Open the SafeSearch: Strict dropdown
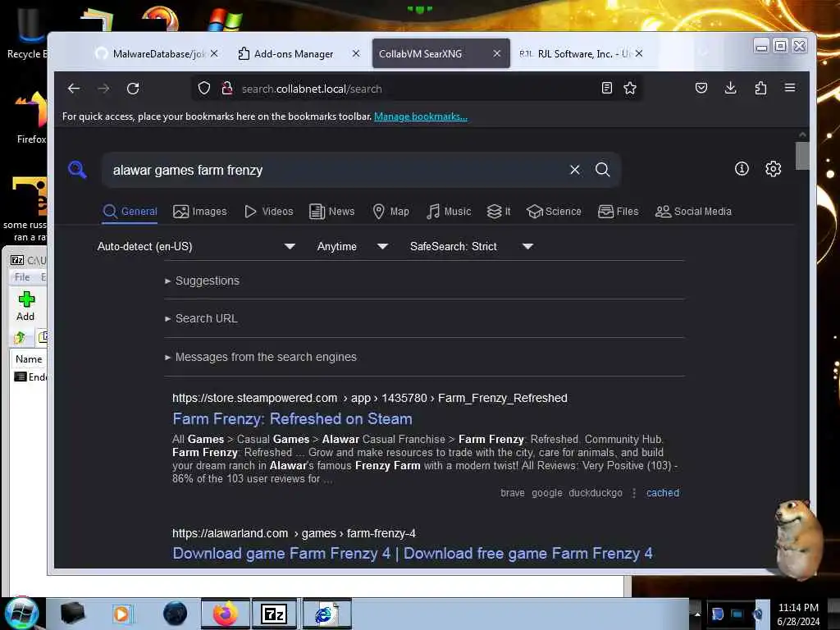The width and height of the screenshot is (840, 630). click(472, 246)
